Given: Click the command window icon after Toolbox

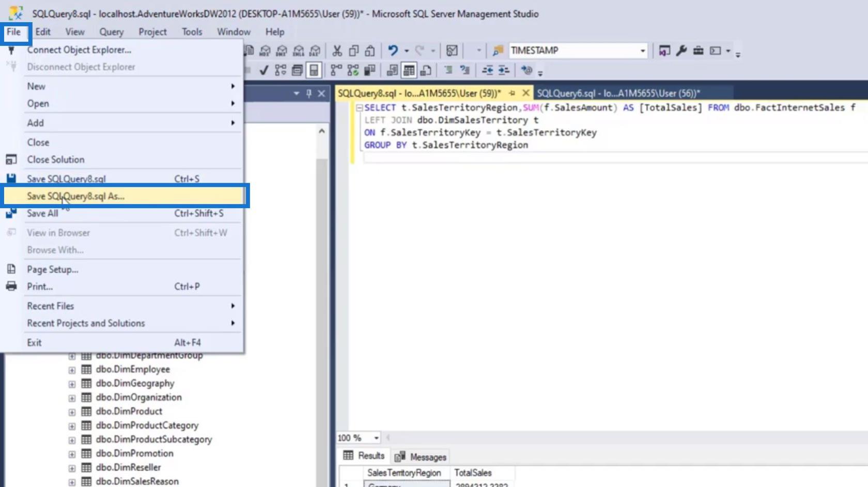Looking at the screenshot, I should (x=715, y=51).
